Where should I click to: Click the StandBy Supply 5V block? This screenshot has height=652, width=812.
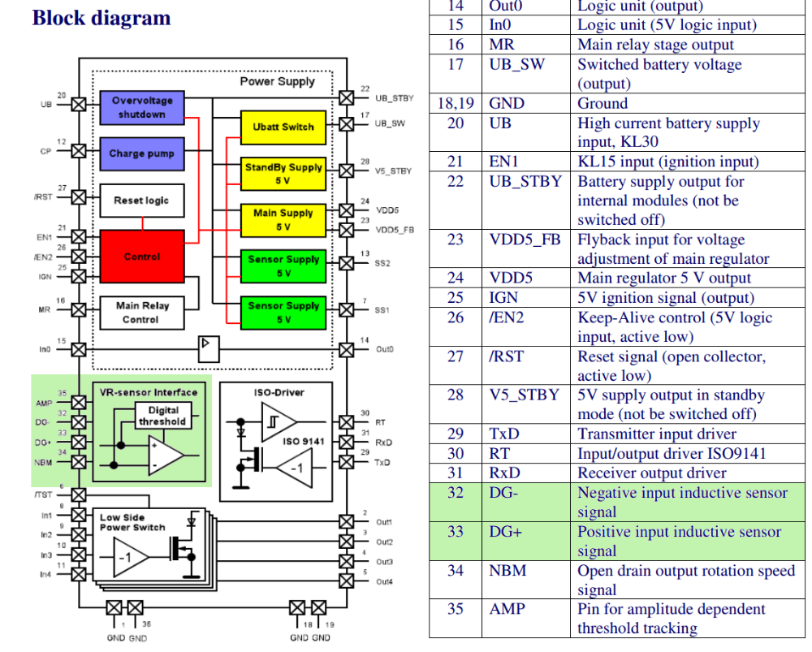[283, 173]
